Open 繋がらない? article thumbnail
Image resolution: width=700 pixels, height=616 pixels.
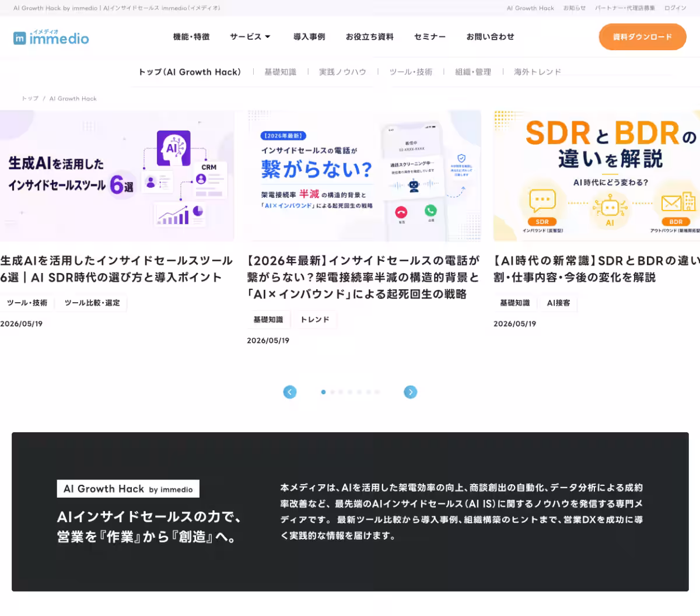tap(364, 176)
